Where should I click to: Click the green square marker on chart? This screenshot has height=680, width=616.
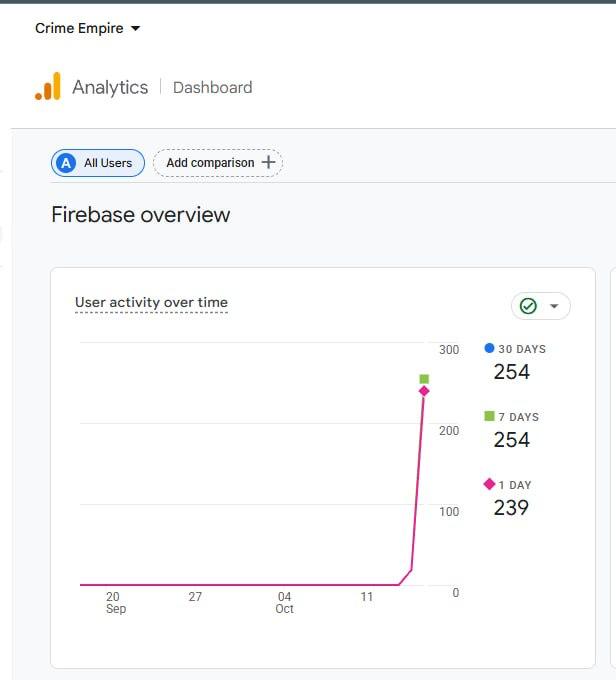(x=424, y=379)
